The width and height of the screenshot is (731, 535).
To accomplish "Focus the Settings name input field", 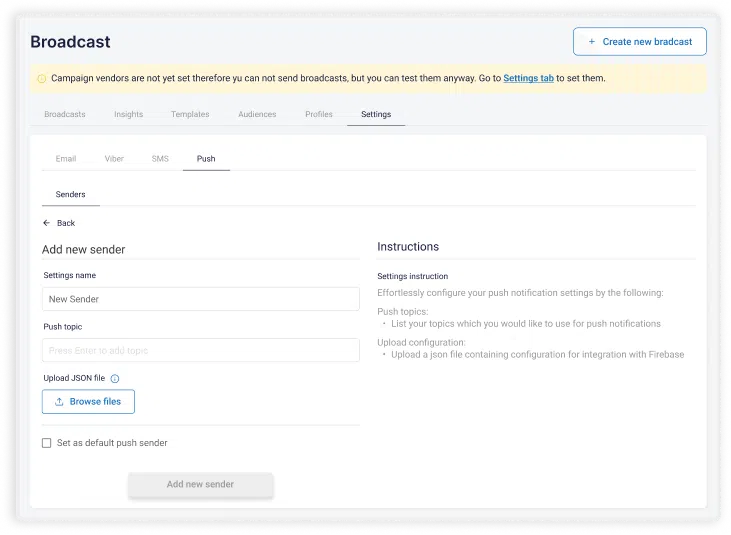I will 200,299.
